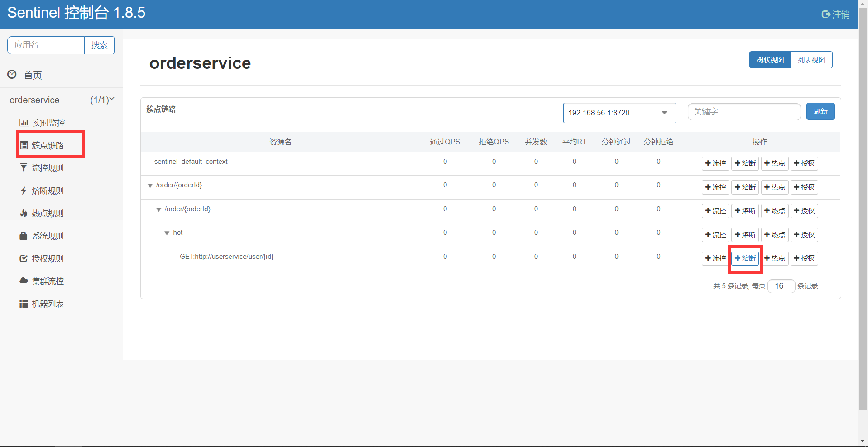The width and height of the screenshot is (868, 447).
Task: Add flow rule for top /order/{orderId}
Action: (x=715, y=187)
